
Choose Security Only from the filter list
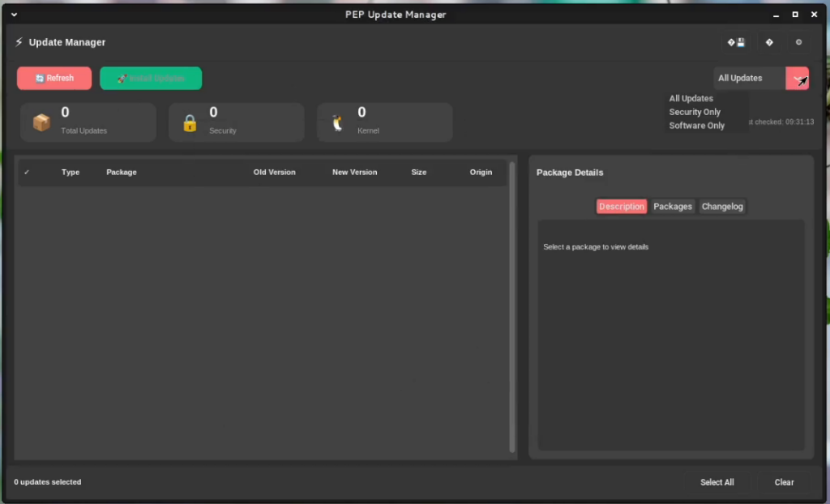click(x=695, y=112)
